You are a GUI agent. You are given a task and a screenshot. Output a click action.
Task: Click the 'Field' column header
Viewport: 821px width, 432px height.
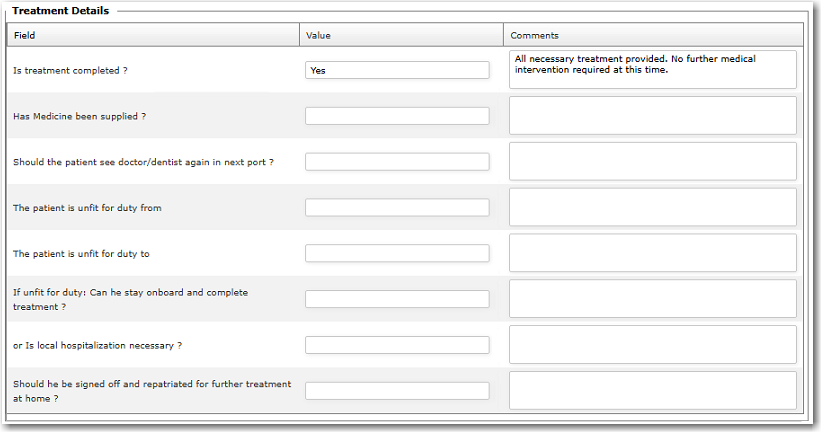click(25, 36)
